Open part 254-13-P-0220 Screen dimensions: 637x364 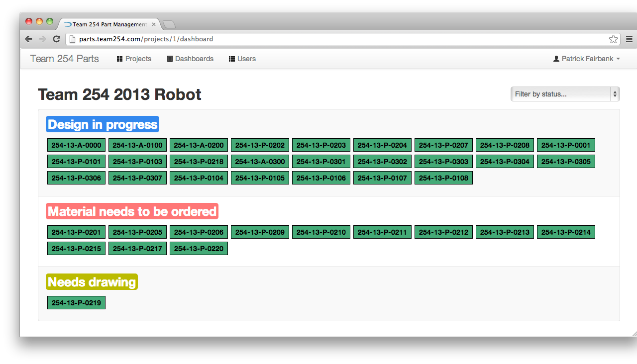199,249
